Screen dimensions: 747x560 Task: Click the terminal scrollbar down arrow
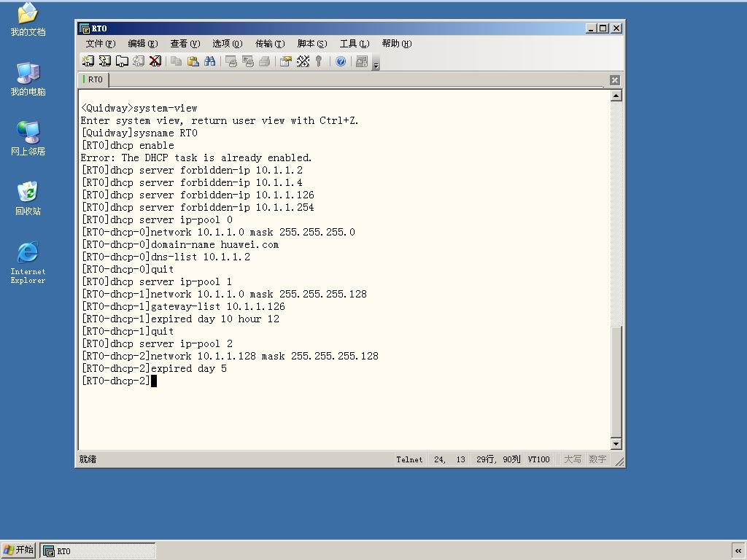point(616,444)
